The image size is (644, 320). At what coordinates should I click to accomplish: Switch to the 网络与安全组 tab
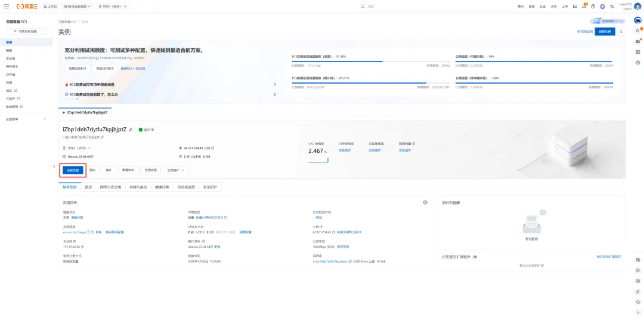click(110, 187)
